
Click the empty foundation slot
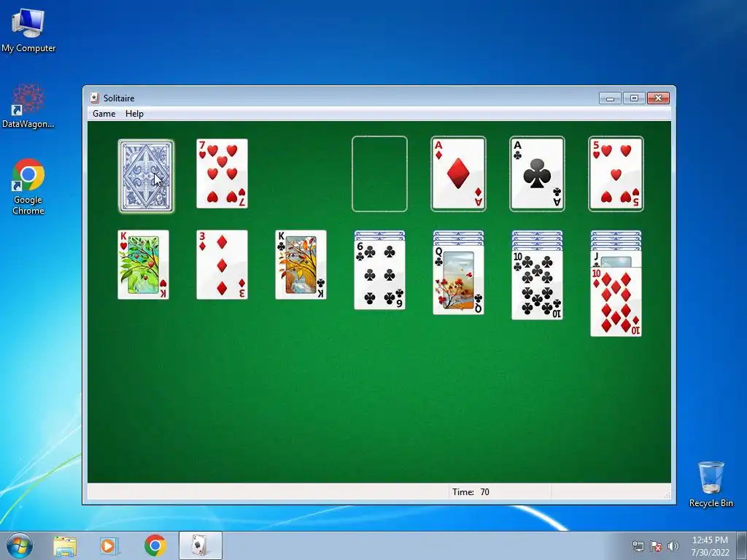tap(379, 174)
